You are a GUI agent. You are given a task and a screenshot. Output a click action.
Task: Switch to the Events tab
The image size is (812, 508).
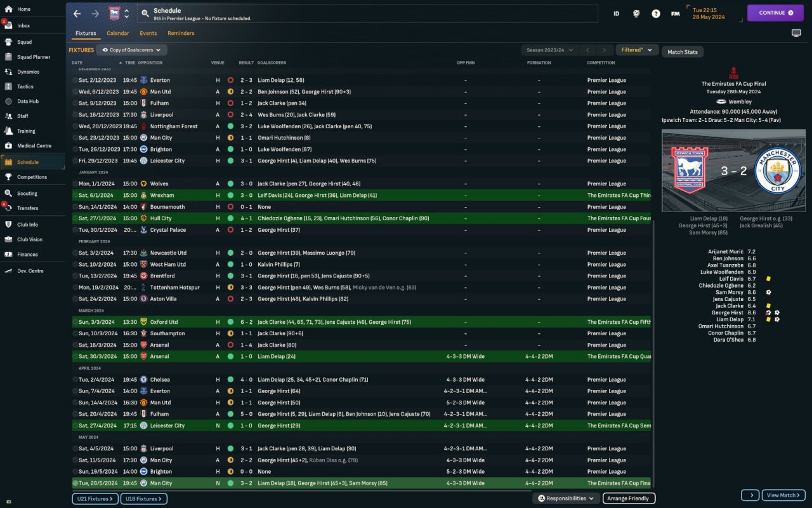148,33
